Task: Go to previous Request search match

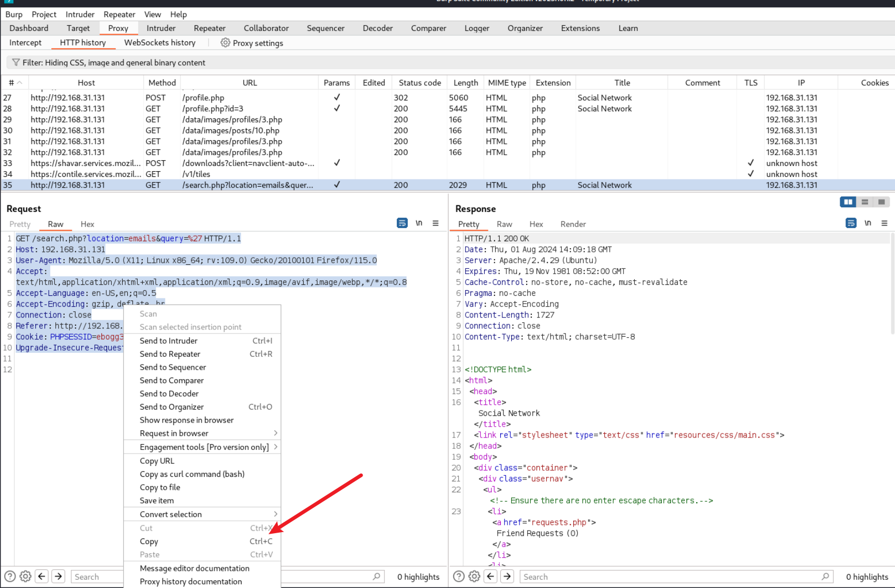Action: pos(42,576)
